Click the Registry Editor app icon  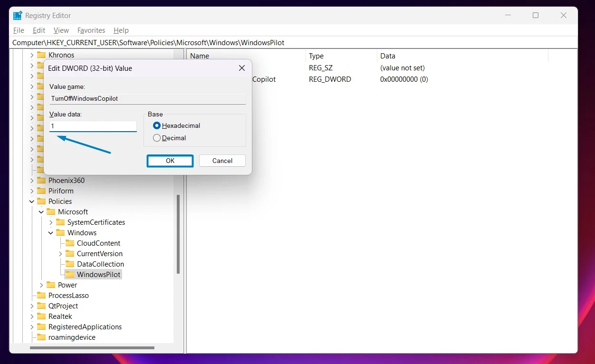pyautogui.click(x=18, y=15)
